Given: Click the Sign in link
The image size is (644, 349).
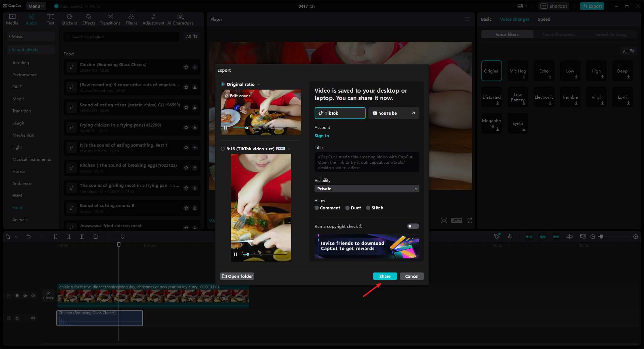Looking at the screenshot, I should point(322,136).
